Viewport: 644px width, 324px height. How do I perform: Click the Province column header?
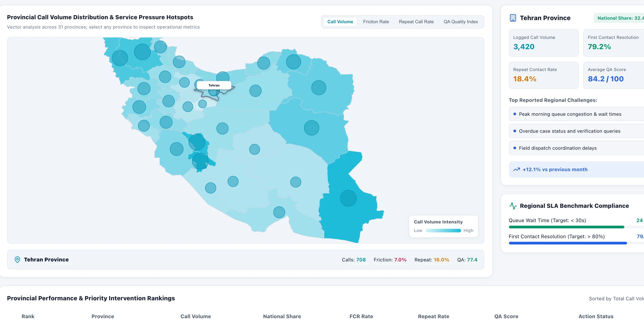[x=103, y=316]
